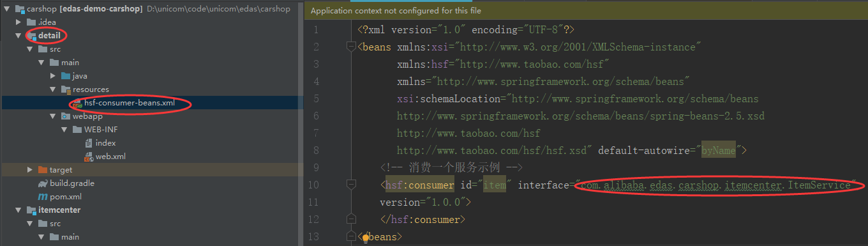Click fold end marker at line 12
Screen dimensions: 868x246
pos(350,219)
